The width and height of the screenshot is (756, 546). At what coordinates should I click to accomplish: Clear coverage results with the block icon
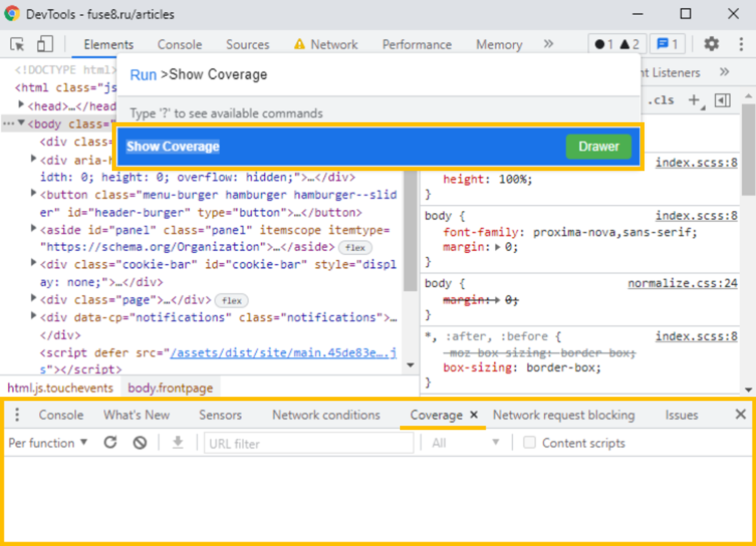pyautogui.click(x=139, y=442)
